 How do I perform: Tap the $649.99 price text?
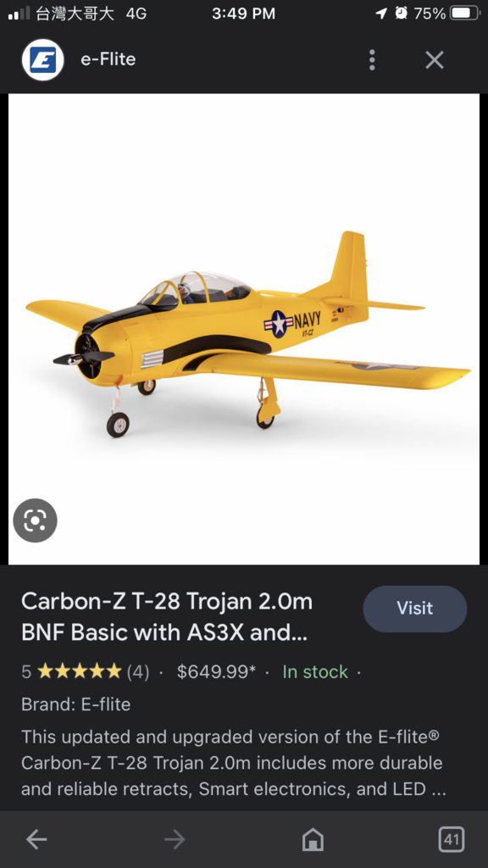pos(216,671)
